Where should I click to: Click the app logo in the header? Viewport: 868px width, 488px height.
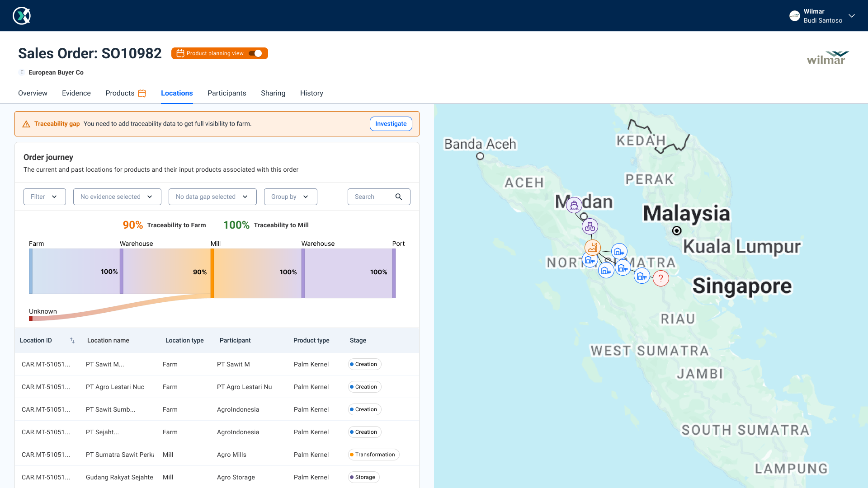tap(22, 16)
